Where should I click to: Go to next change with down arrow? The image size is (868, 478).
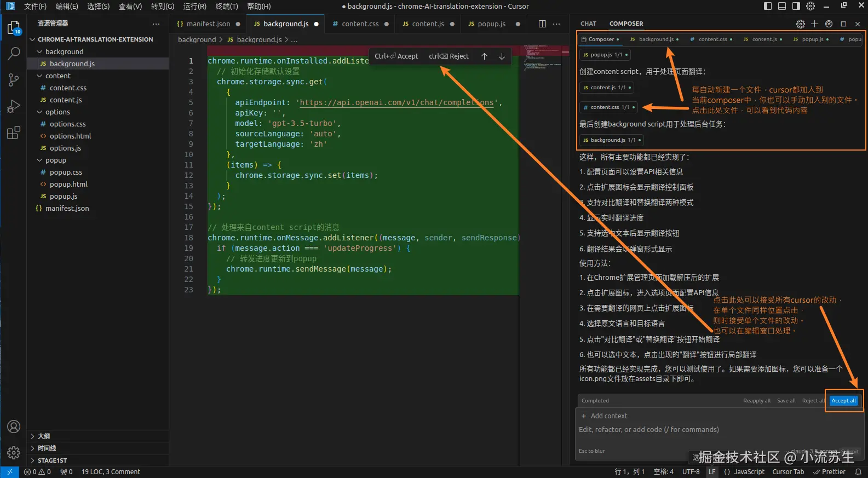click(502, 56)
